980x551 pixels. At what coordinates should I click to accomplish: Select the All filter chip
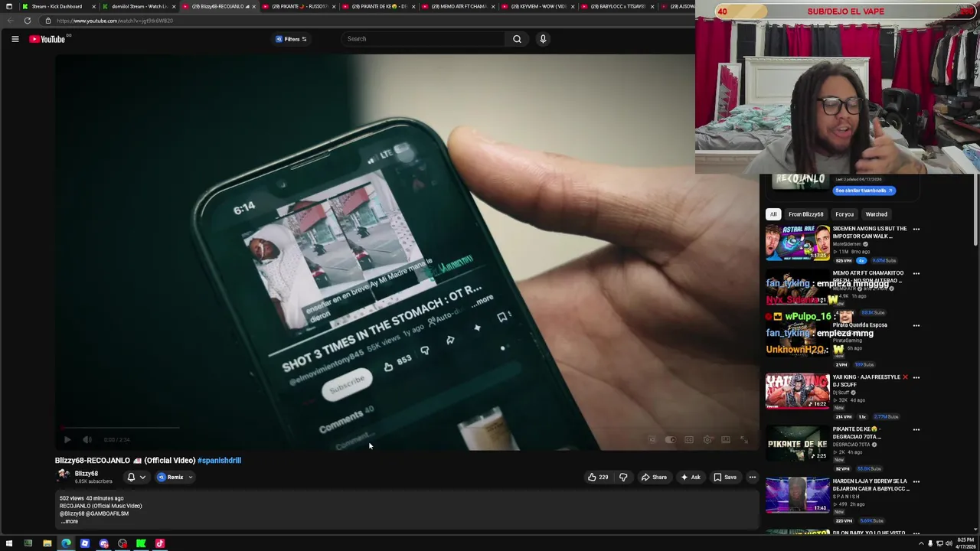click(773, 214)
